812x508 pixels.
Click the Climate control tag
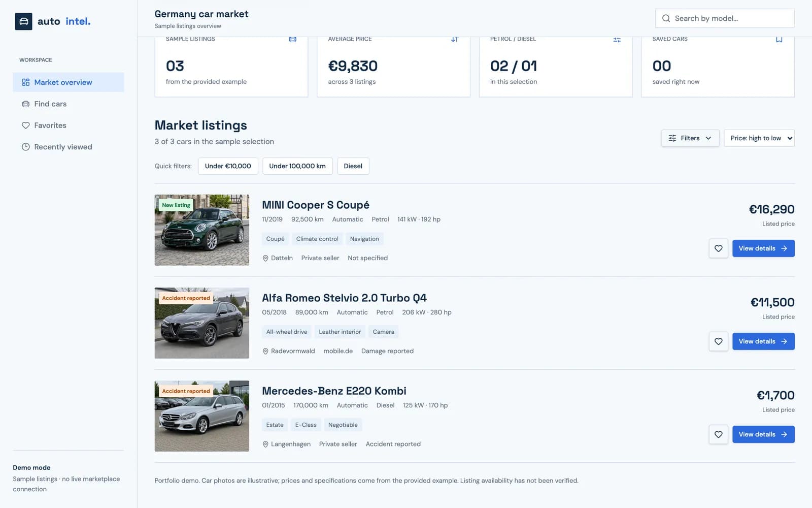click(317, 239)
